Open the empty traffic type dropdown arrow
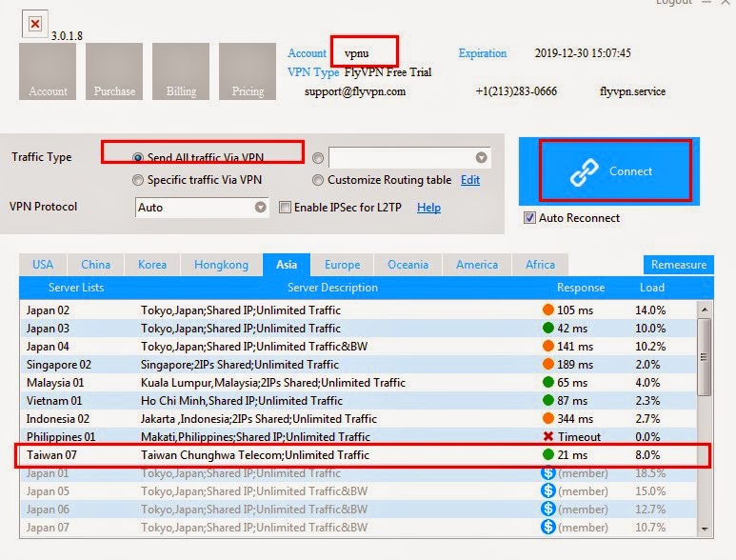 (481, 158)
